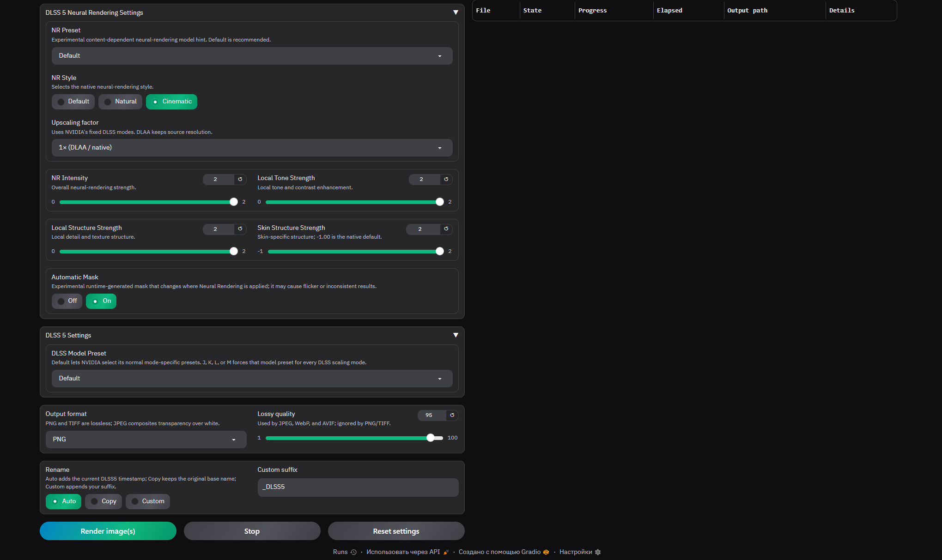Click the Progress column header
The image size is (942, 560).
pyautogui.click(x=592, y=11)
